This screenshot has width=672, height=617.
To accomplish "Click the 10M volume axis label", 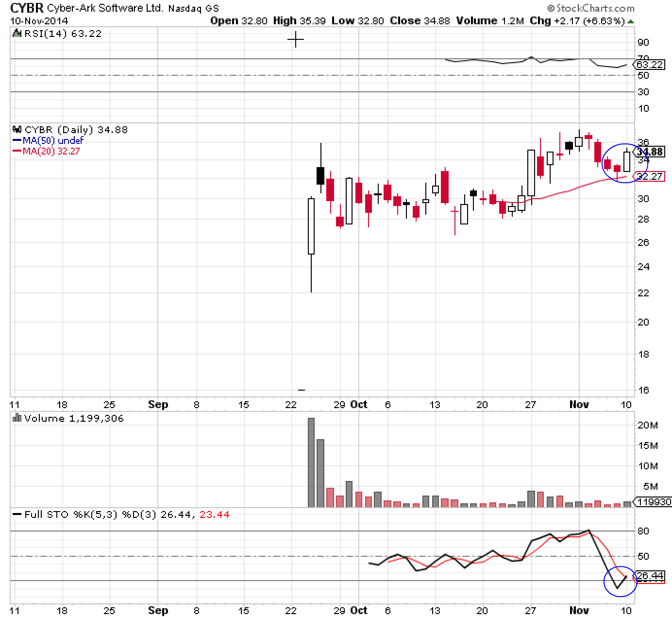I will pyautogui.click(x=648, y=466).
